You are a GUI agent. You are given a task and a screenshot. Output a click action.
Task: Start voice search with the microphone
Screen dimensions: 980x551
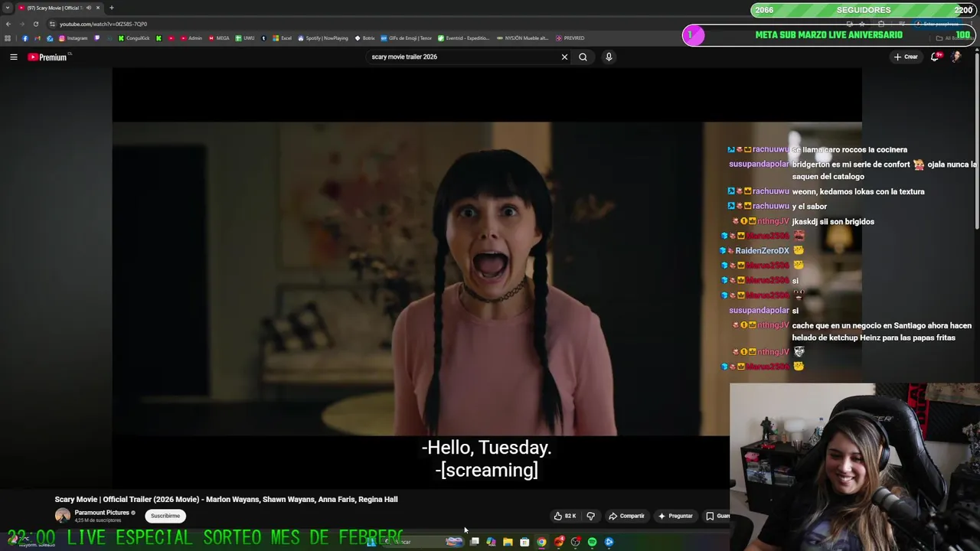[x=609, y=57]
